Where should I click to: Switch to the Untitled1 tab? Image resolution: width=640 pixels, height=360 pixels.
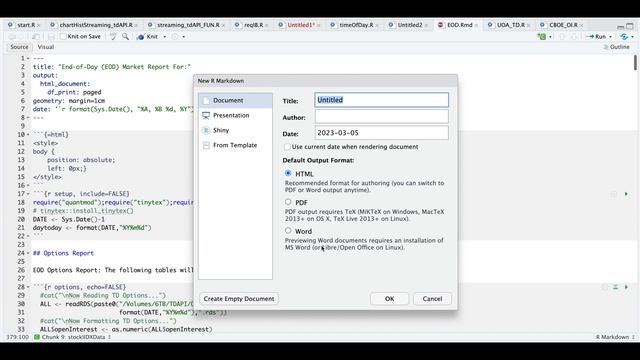(301, 25)
